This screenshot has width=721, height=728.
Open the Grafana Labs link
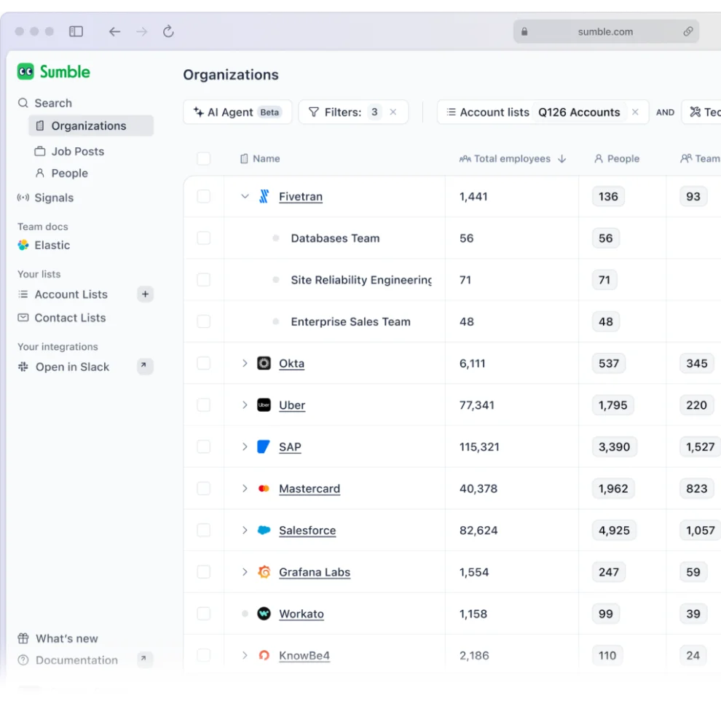click(315, 572)
